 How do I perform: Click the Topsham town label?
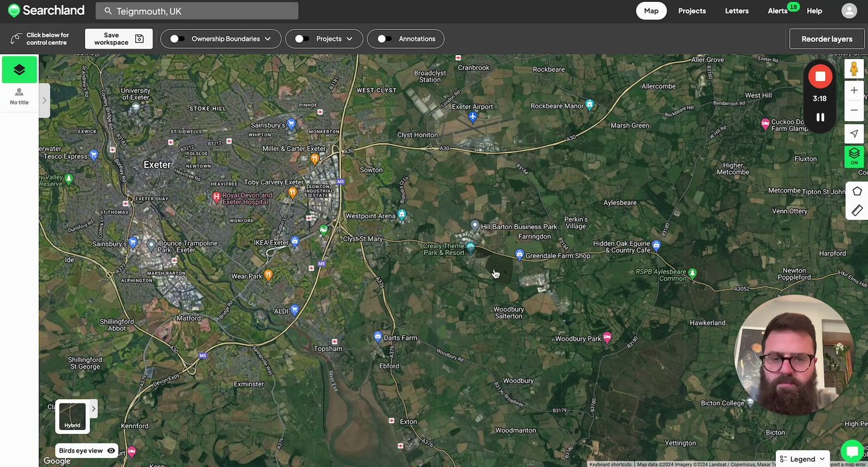coord(328,348)
